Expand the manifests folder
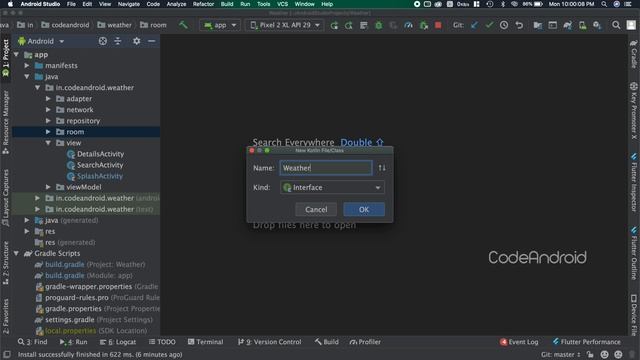 pos(27,65)
